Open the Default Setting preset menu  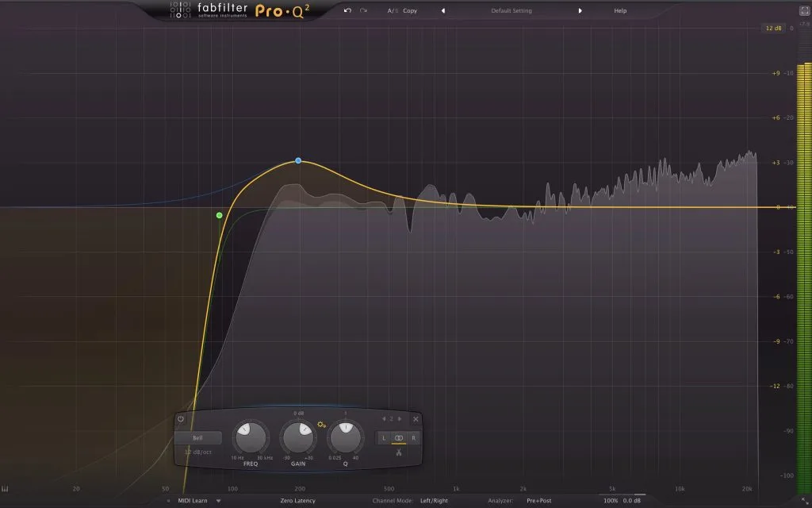[x=511, y=10]
